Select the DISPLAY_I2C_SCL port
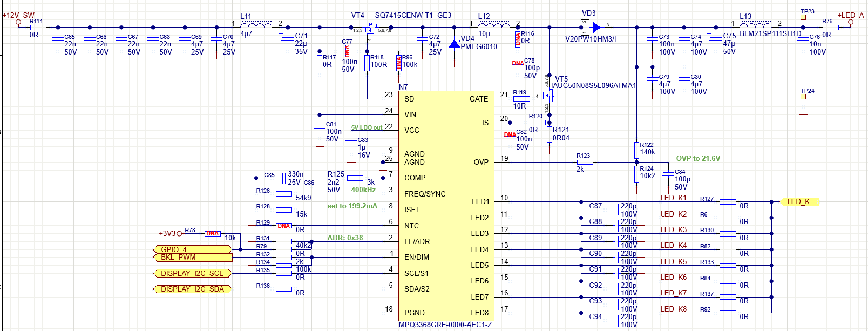868x331 pixels. click(193, 273)
